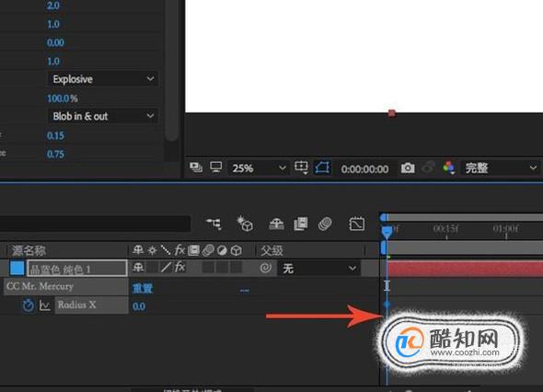Image resolution: width=543 pixels, height=392 pixels.
Task: Select the Radius X keyframe on timeline
Action: (x=387, y=305)
